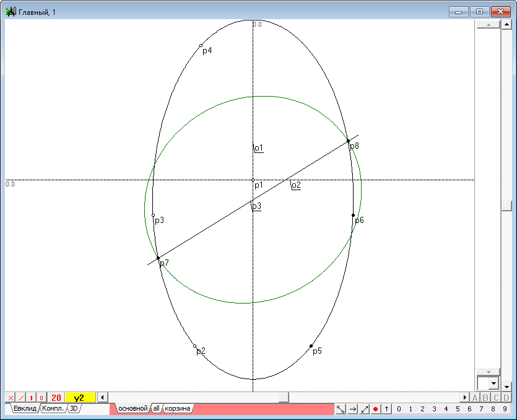Switch to the Компл. tab
The width and height of the screenshot is (517, 420).
point(53,408)
